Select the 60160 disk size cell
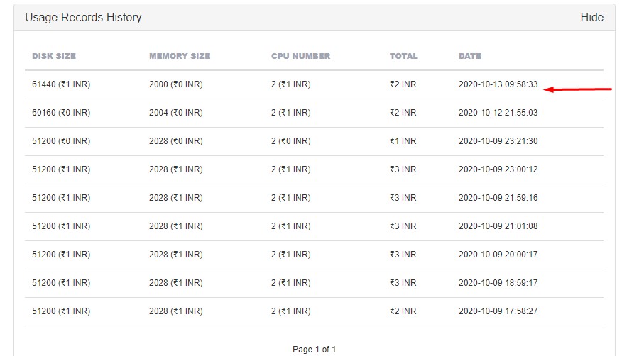Screen dimensions: 644x356 pos(61,113)
